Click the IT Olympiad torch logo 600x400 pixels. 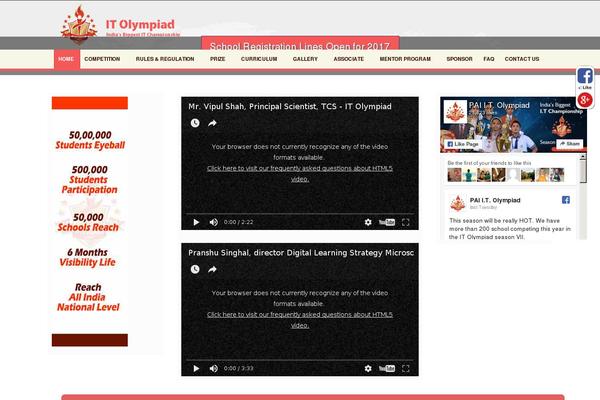pos(79,24)
